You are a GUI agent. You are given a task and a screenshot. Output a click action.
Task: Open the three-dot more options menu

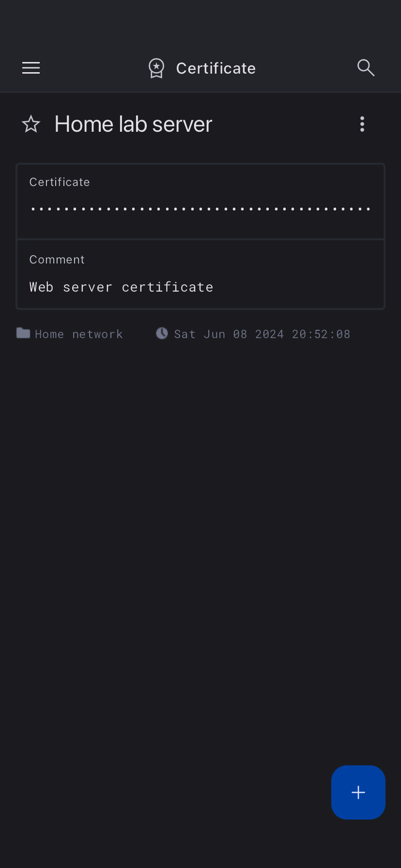(x=362, y=124)
